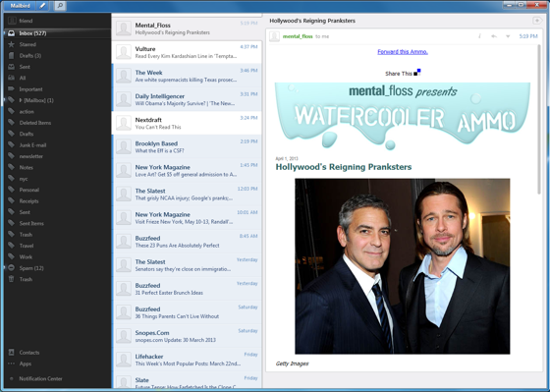The height and width of the screenshot is (392, 550).
Task: Click the bottom Trash bin icon
Action: click(x=11, y=279)
